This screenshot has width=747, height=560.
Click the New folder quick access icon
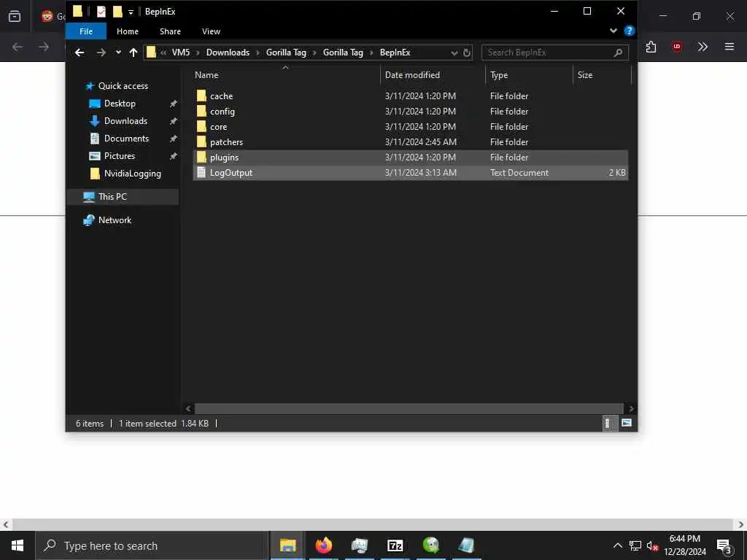[117, 11]
